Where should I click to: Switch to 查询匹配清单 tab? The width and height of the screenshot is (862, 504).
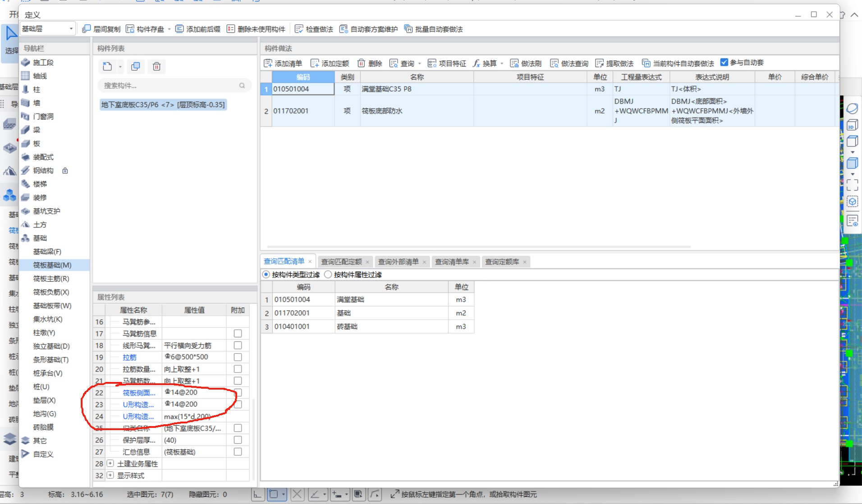tap(284, 261)
